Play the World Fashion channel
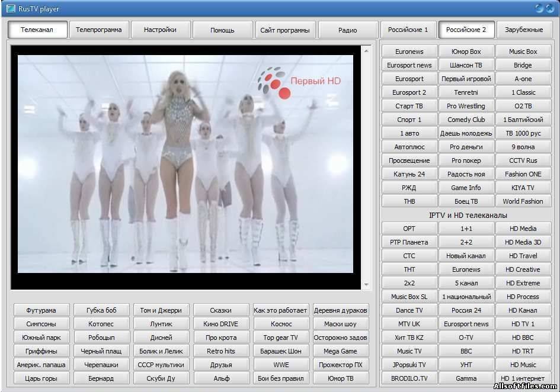Viewport: 560px width, 392px height. pos(523,201)
